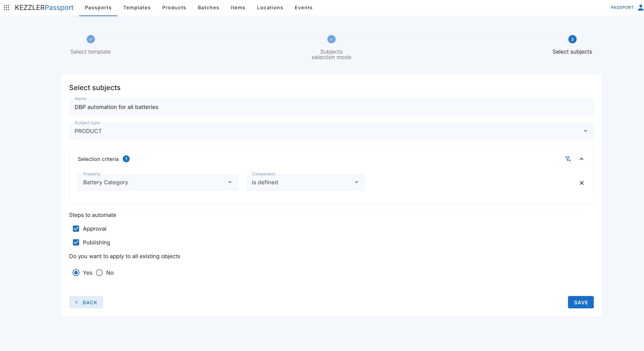Open the Templates tab
644x351 pixels.
tap(137, 8)
